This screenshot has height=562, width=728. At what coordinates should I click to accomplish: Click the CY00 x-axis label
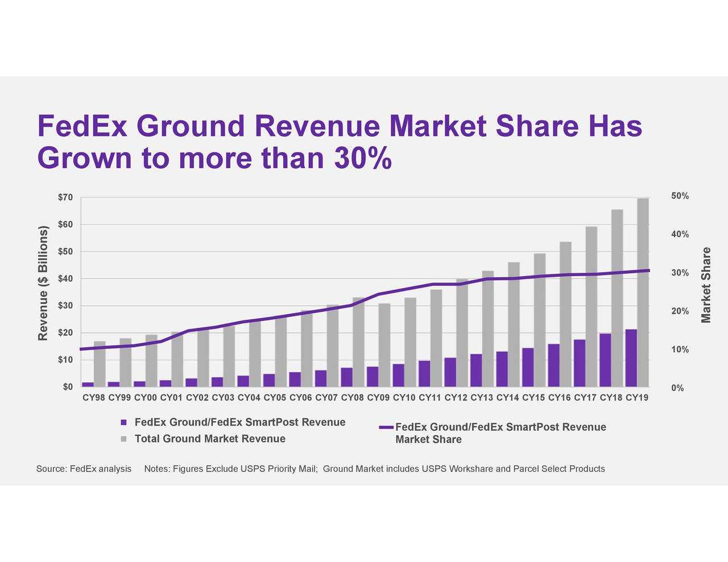146,398
